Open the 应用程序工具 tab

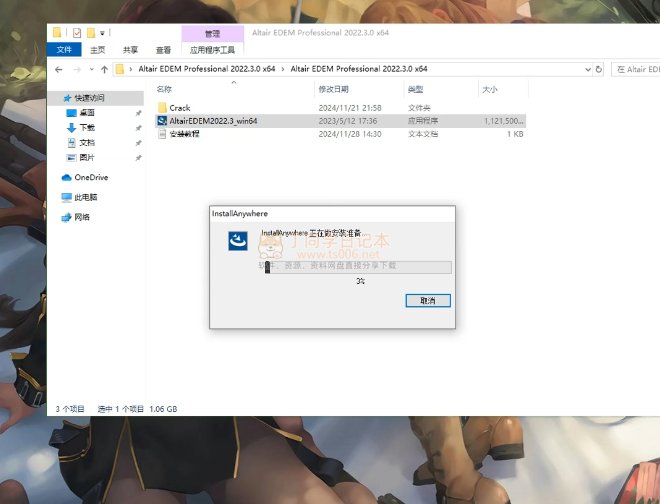tap(213, 50)
